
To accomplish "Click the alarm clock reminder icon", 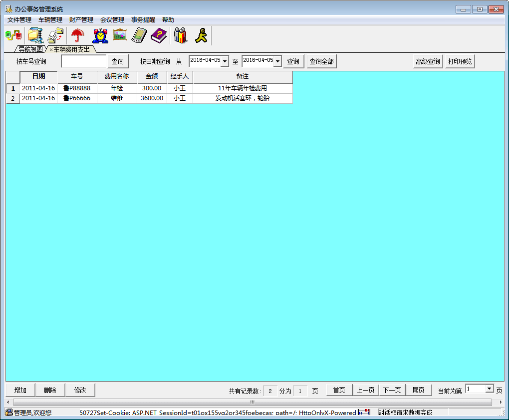I will tap(100, 35).
